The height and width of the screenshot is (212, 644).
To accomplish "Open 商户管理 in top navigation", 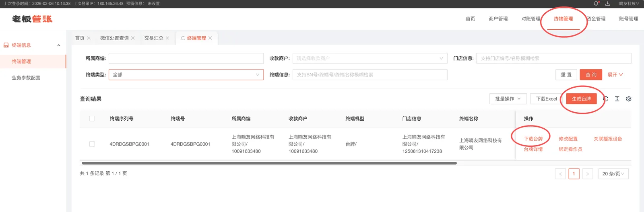I will pyautogui.click(x=498, y=19).
